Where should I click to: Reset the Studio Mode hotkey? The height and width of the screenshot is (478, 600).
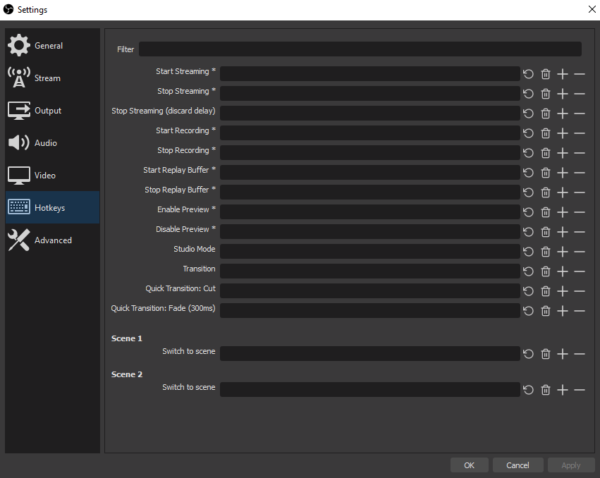click(x=528, y=252)
